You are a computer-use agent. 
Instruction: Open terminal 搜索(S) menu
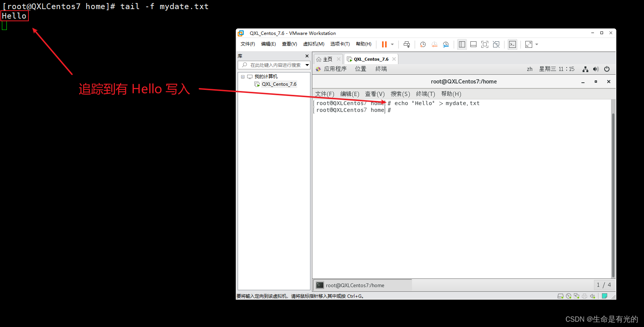tap(400, 94)
